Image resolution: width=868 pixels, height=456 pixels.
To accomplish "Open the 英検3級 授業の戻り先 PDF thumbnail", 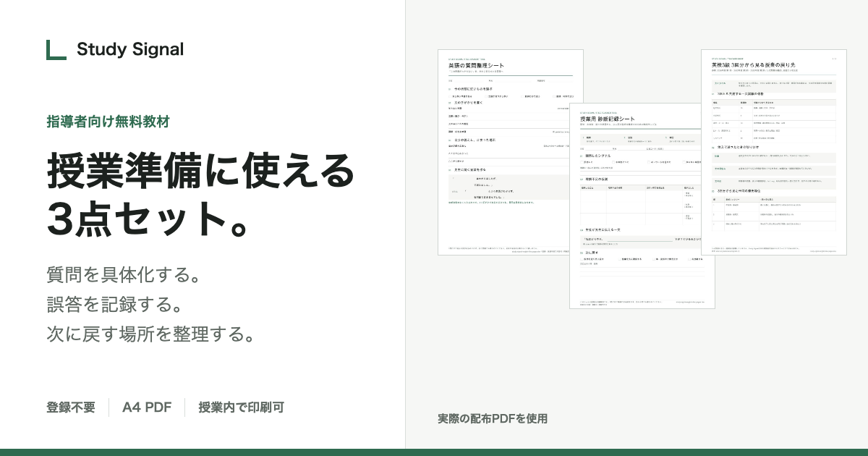I will (774, 152).
